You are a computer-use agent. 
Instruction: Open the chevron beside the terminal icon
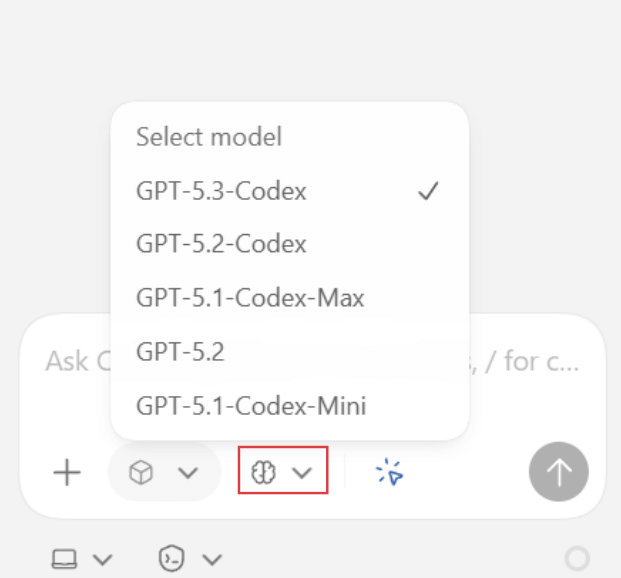(211, 558)
